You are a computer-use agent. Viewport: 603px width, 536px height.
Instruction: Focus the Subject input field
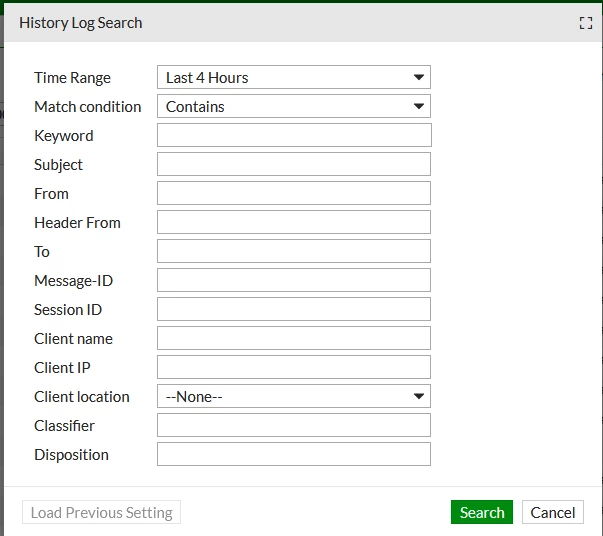point(294,165)
